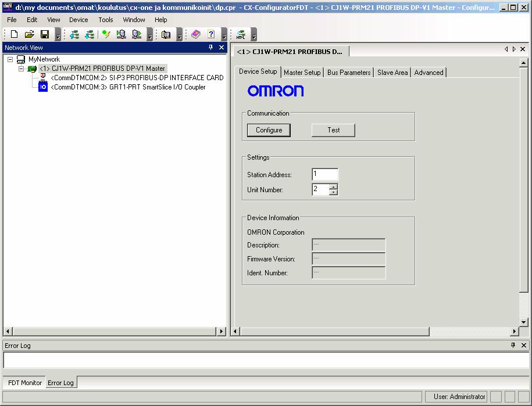Open the Window menu

pyautogui.click(x=134, y=20)
